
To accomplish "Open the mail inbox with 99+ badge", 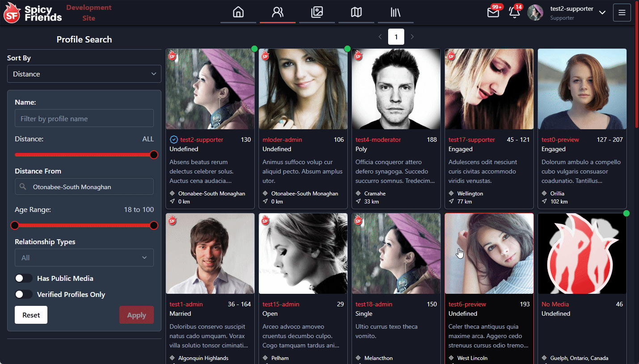I will (x=493, y=13).
